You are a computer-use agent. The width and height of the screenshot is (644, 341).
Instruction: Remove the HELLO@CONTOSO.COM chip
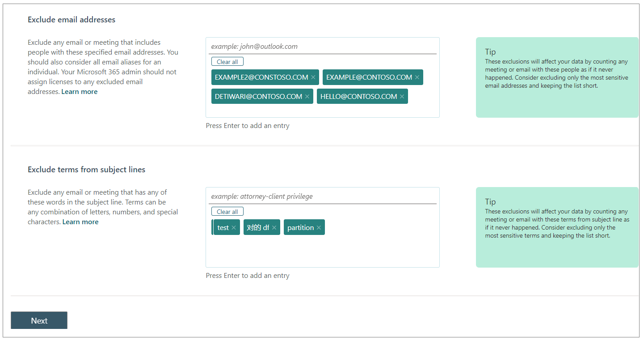pos(402,97)
